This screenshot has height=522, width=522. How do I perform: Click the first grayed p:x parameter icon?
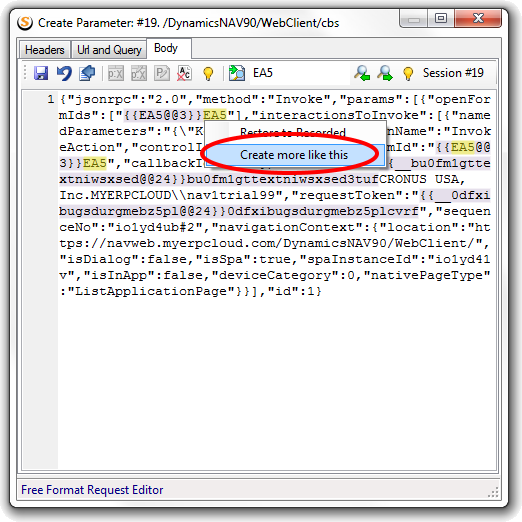click(116, 73)
